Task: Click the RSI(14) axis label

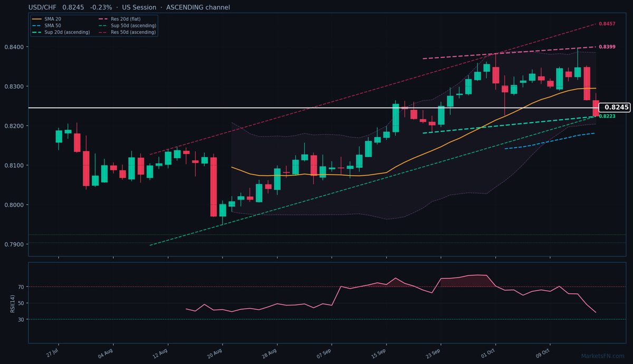Action: click(12, 303)
